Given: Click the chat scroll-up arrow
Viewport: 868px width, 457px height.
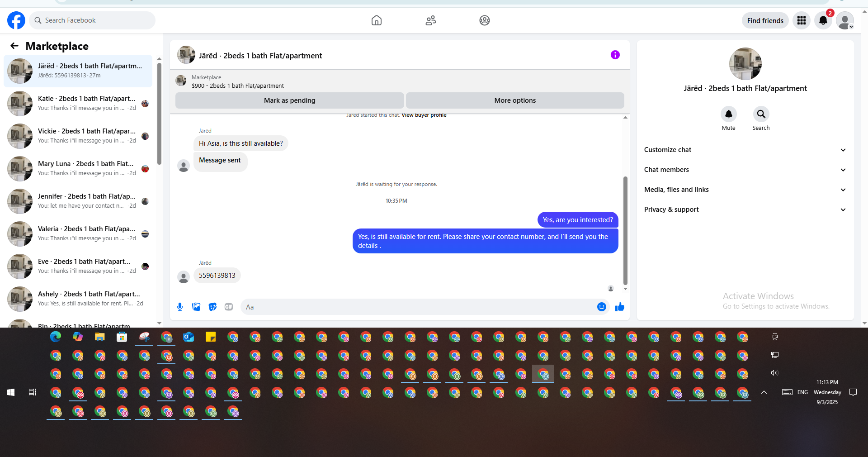Looking at the screenshot, I should click(x=625, y=117).
